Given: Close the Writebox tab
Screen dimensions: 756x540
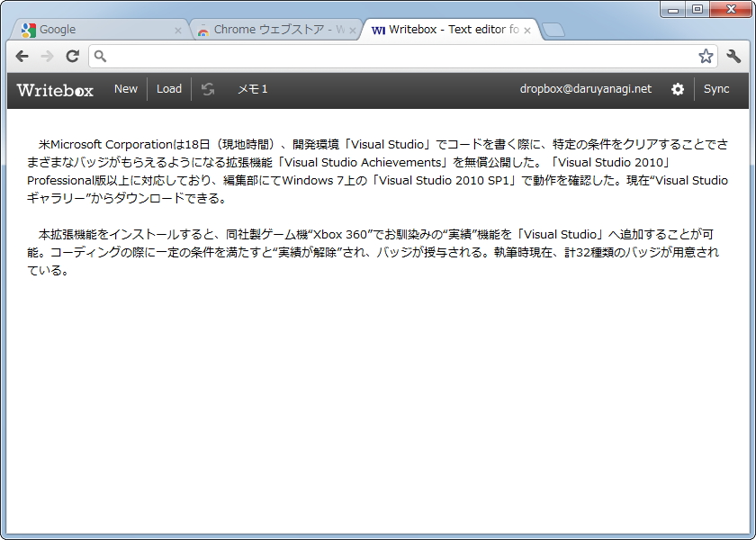Looking at the screenshot, I should (x=527, y=31).
